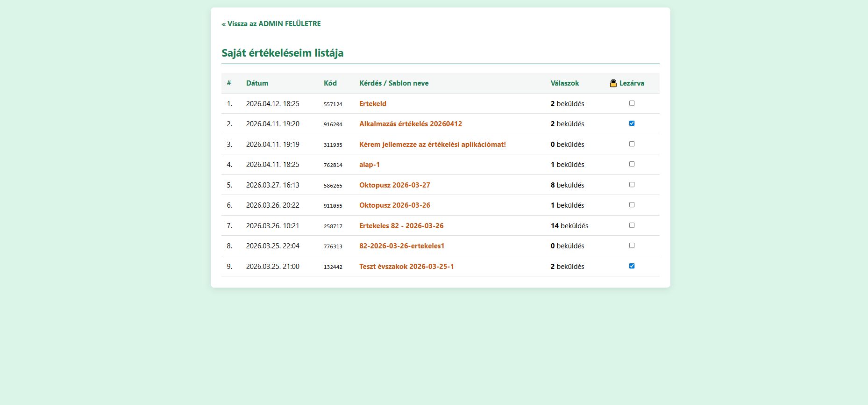Open Oktopusz 2026-03-27 evaluation
Image resolution: width=868 pixels, height=405 pixels.
pyautogui.click(x=394, y=185)
